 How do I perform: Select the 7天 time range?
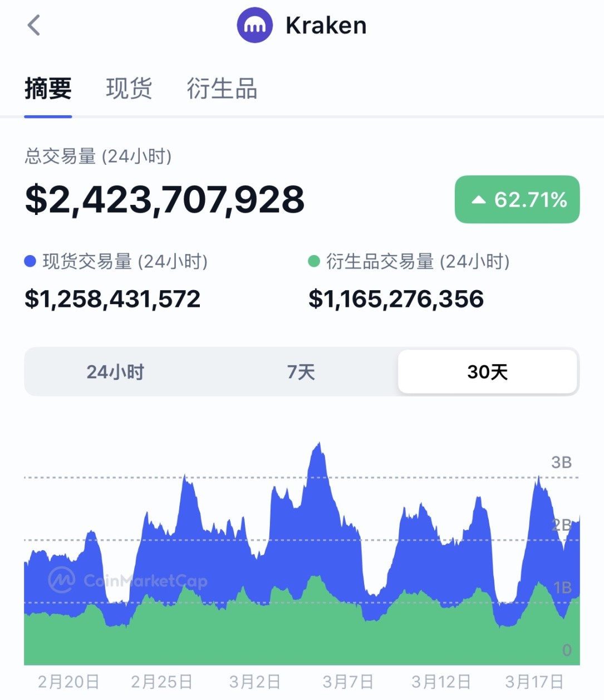[301, 372]
